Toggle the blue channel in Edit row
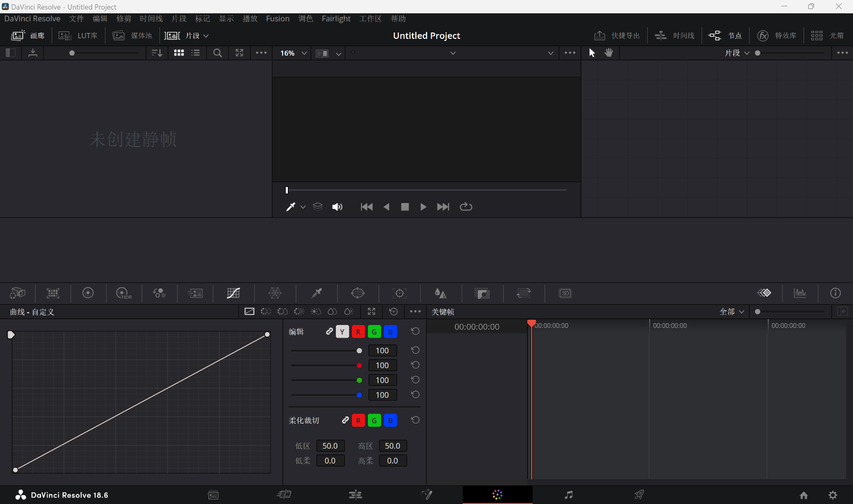853x504 pixels. pos(390,332)
